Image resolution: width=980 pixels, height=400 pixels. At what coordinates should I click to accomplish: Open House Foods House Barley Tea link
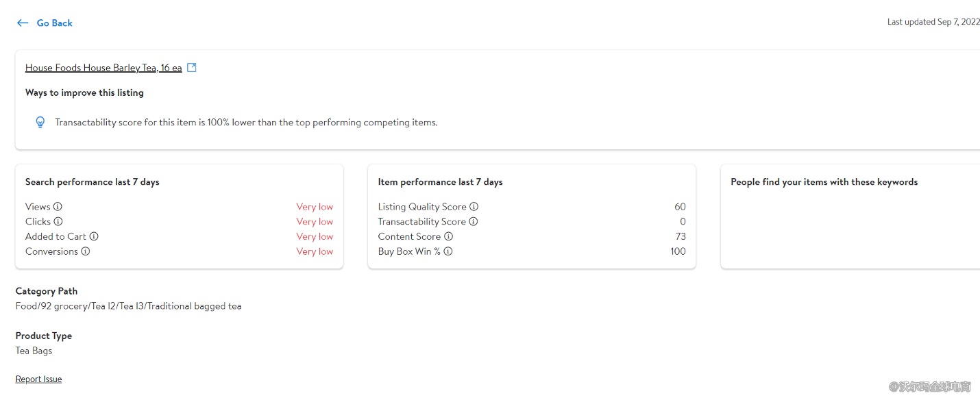pos(103,68)
